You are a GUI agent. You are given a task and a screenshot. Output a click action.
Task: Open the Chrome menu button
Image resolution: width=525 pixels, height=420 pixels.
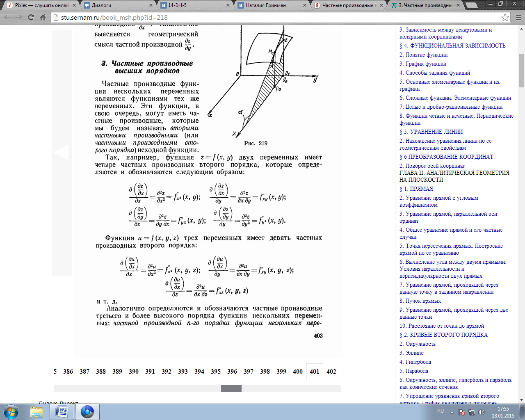click(x=518, y=18)
